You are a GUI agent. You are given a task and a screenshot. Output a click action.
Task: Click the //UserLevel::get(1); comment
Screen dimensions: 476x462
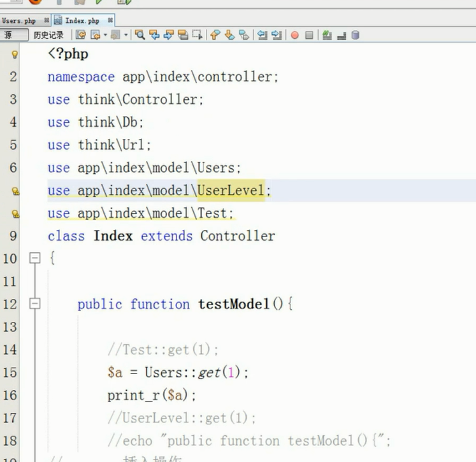pyautogui.click(x=182, y=418)
